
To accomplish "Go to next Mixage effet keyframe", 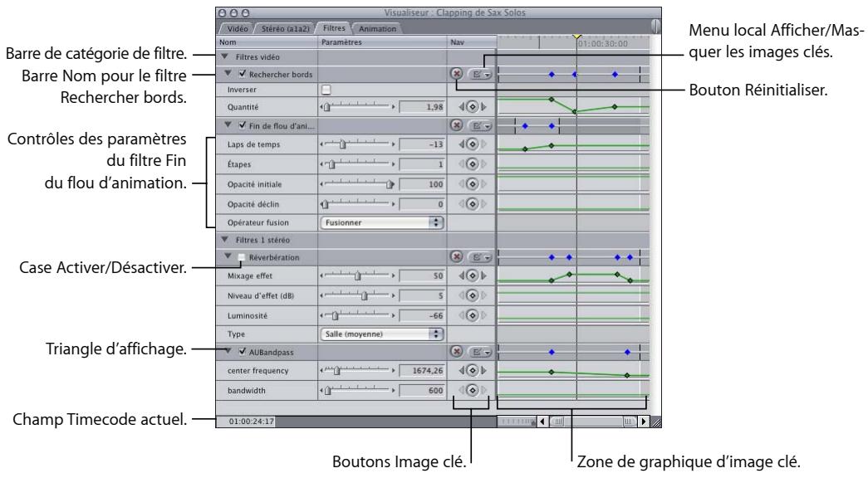I will [x=483, y=276].
